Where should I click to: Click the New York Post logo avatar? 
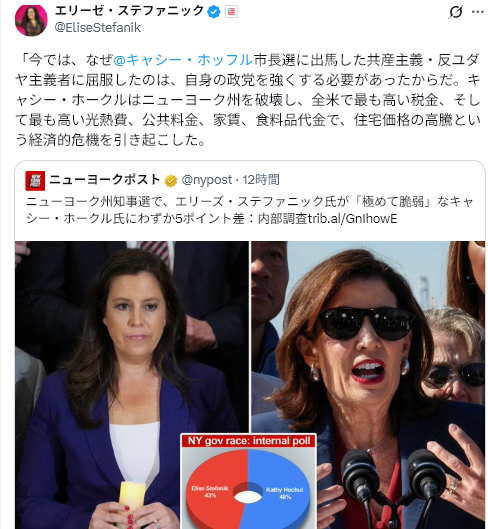tap(35, 181)
